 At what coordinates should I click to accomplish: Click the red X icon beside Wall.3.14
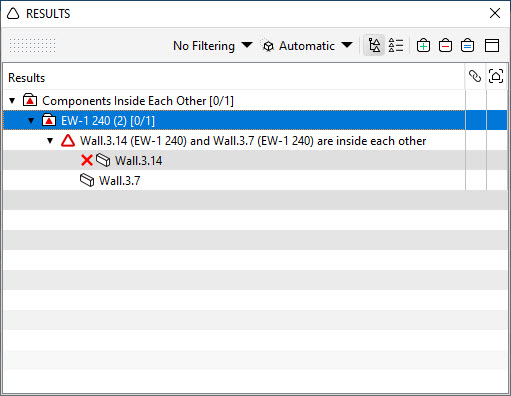87,160
